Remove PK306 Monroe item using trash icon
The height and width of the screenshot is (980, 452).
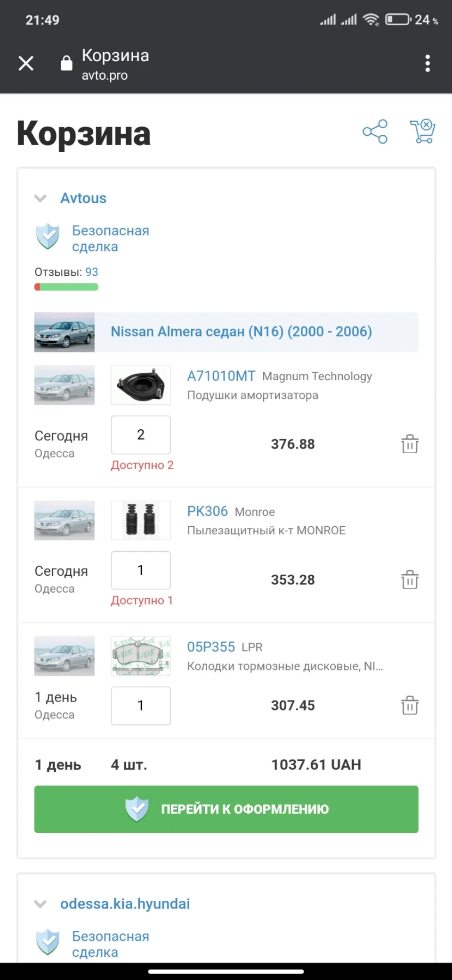point(410,580)
